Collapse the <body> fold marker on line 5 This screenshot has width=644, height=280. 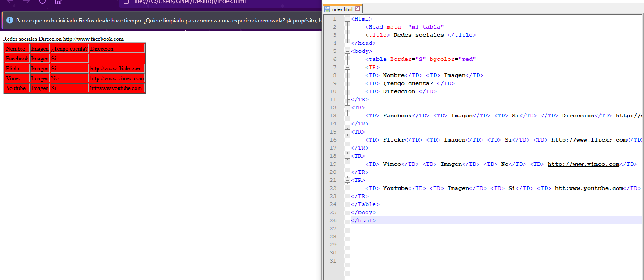[x=347, y=51]
